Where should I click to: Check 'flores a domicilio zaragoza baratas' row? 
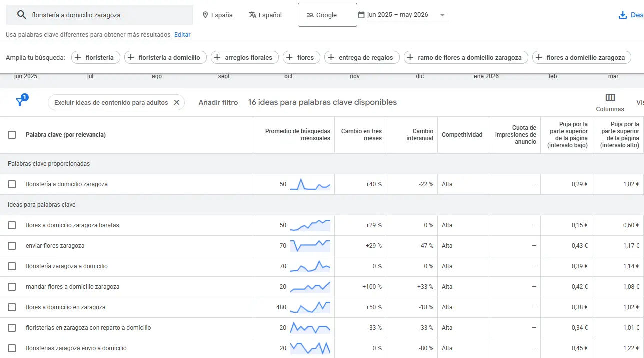pos(12,225)
